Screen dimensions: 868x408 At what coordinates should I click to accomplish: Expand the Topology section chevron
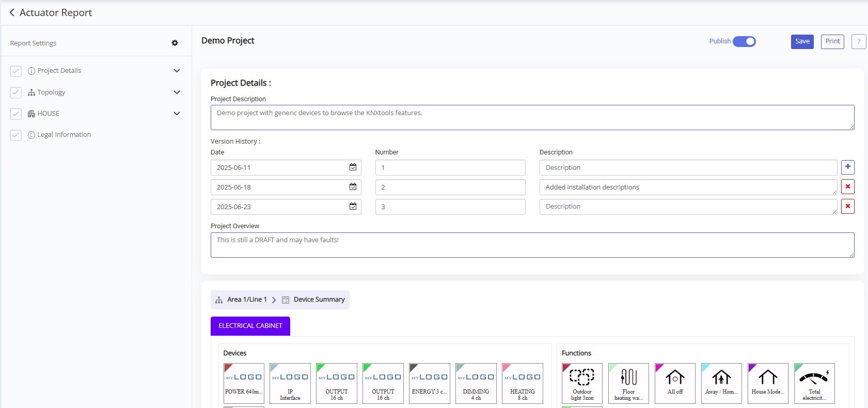click(x=177, y=92)
